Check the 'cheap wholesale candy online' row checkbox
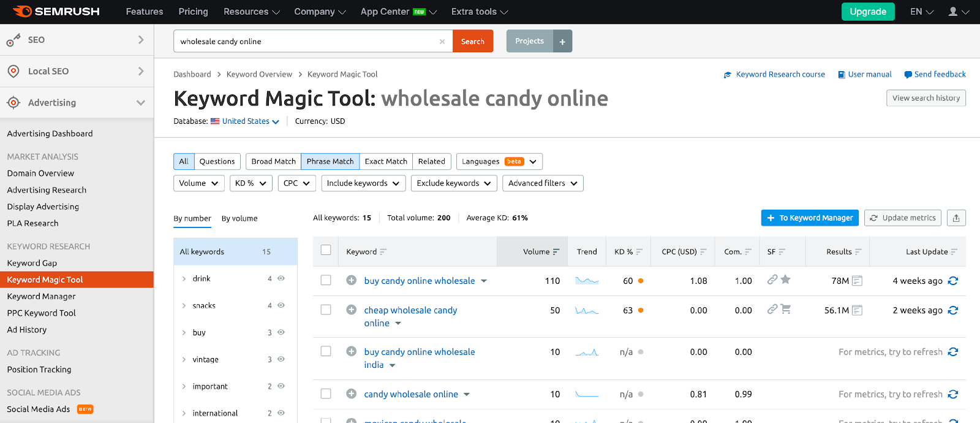Screen dimensions: 980x423 326,310
